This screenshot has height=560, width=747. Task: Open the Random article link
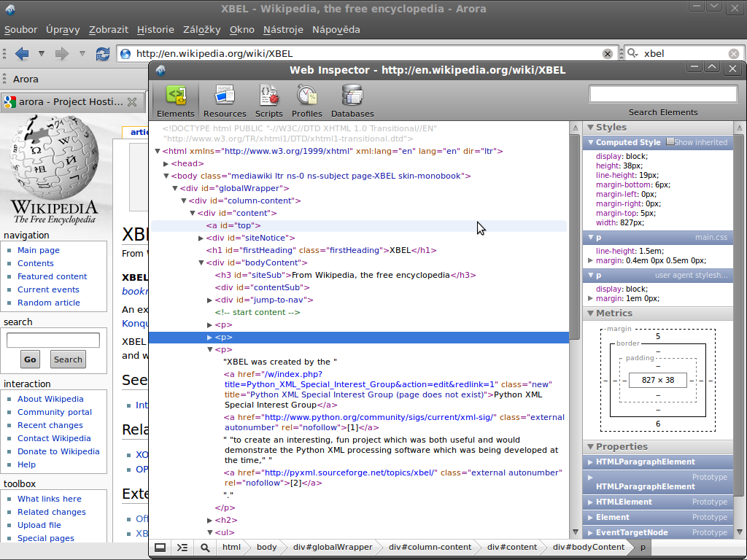click(49, 303)
